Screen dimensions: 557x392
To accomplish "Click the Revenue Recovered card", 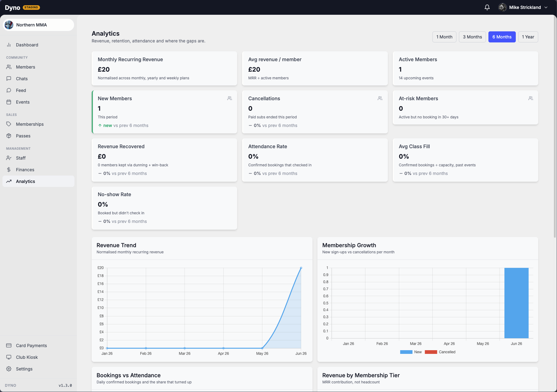I will (x=164, y=160).
